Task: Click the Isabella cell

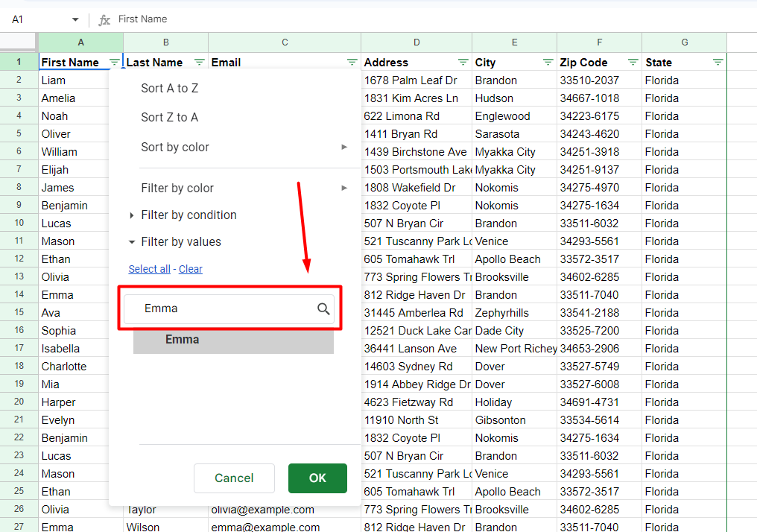Action: pyautogui.click(x=74, y=349)
